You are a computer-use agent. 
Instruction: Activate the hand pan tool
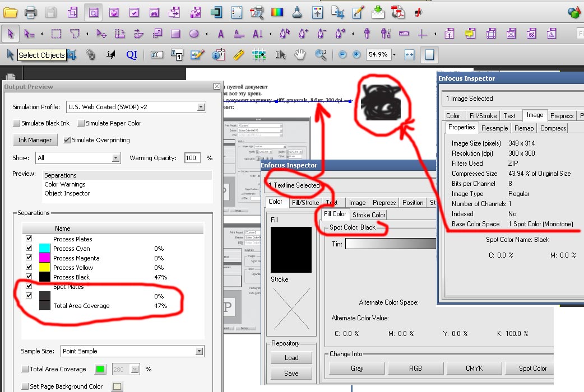(300, 55)
